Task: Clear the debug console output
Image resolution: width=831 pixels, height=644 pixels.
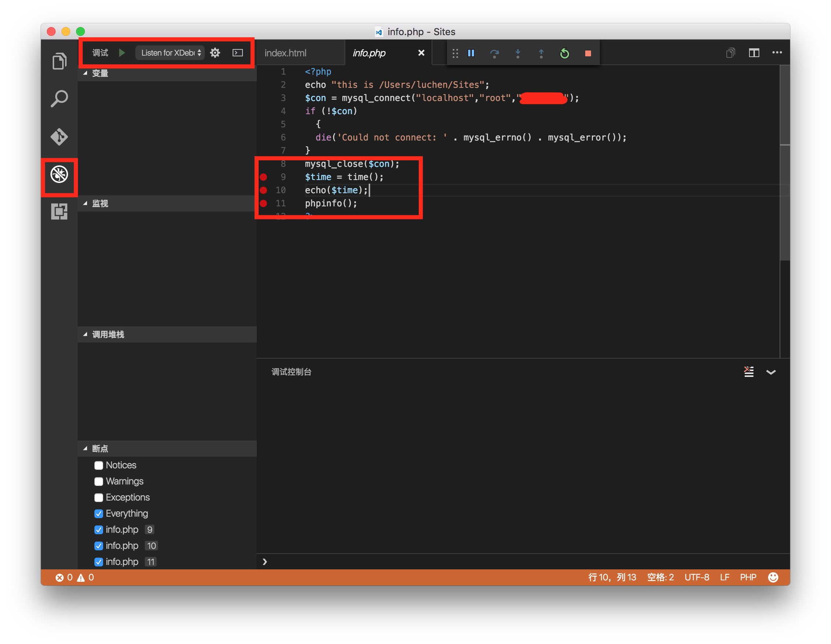Action: coord(749,372)
